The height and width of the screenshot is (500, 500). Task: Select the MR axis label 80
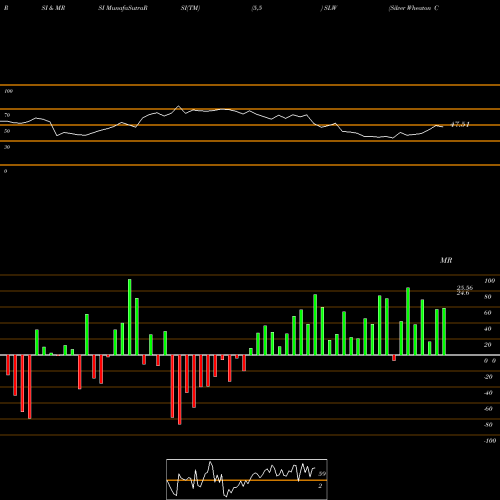click(x=488, y=297)
